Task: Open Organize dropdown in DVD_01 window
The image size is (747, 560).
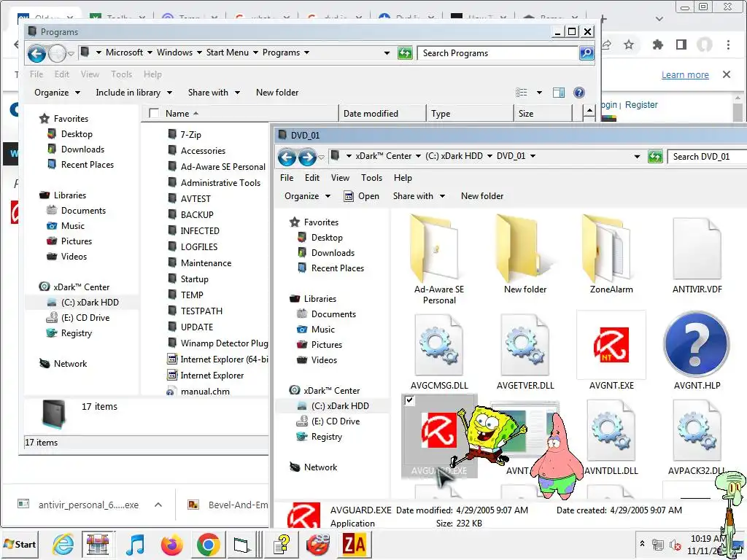Action: point(307,196)
